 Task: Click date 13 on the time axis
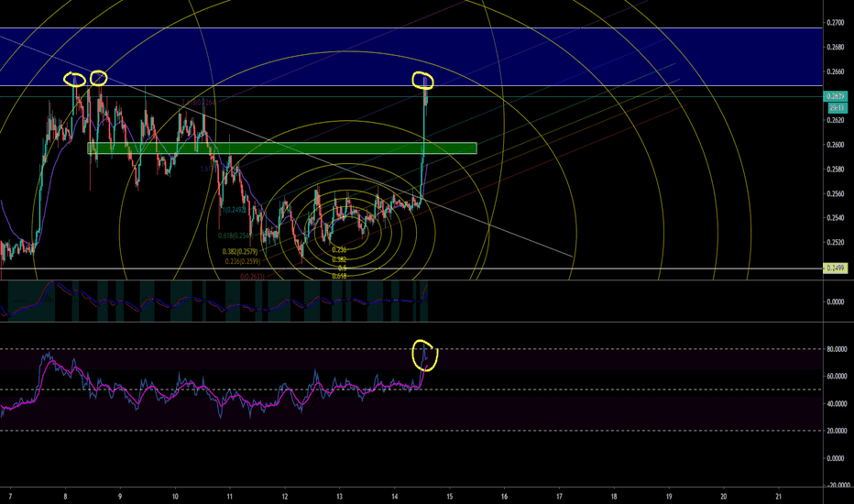pyautogui.click(x=339, y=497)
